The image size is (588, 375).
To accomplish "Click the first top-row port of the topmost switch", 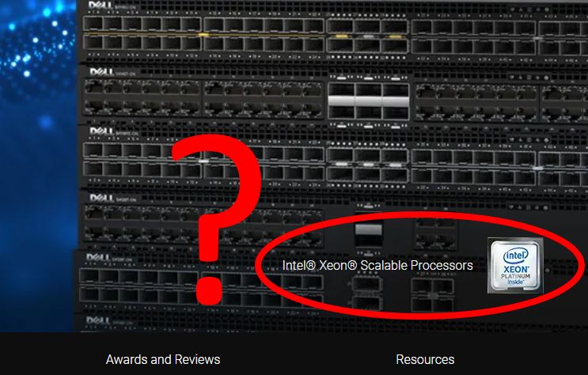I will click(x=93, y=25).
